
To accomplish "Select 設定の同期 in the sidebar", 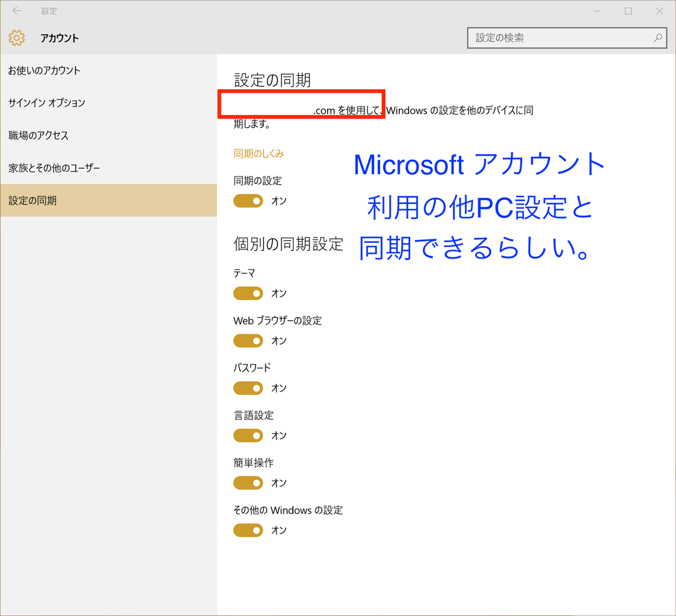I will coord(108,200).
